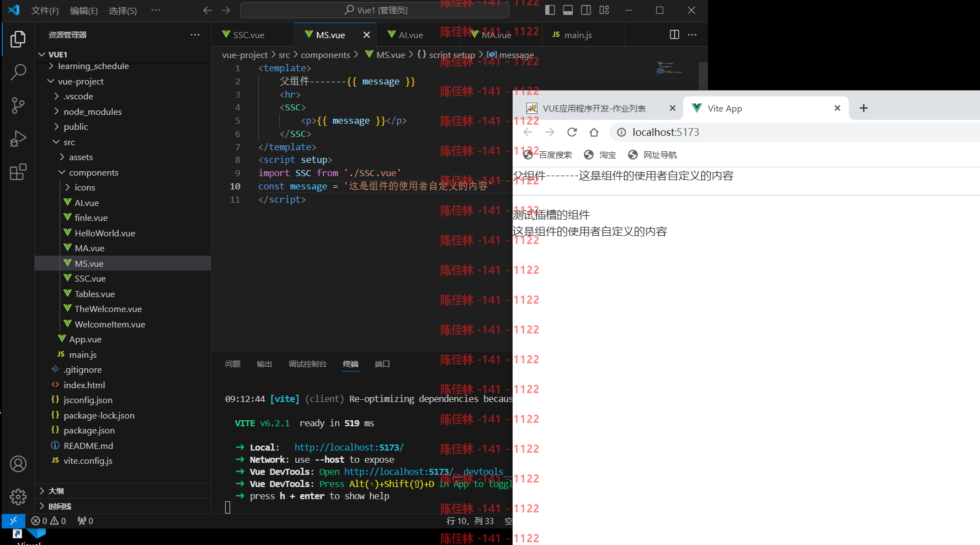Open the Manage gear icon

tap(18, 497)
